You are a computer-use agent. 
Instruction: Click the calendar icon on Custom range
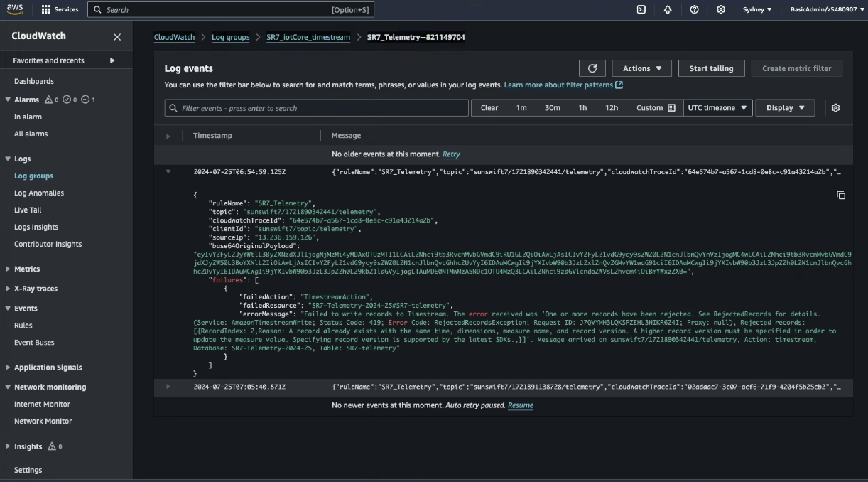(x=671, y=108)
